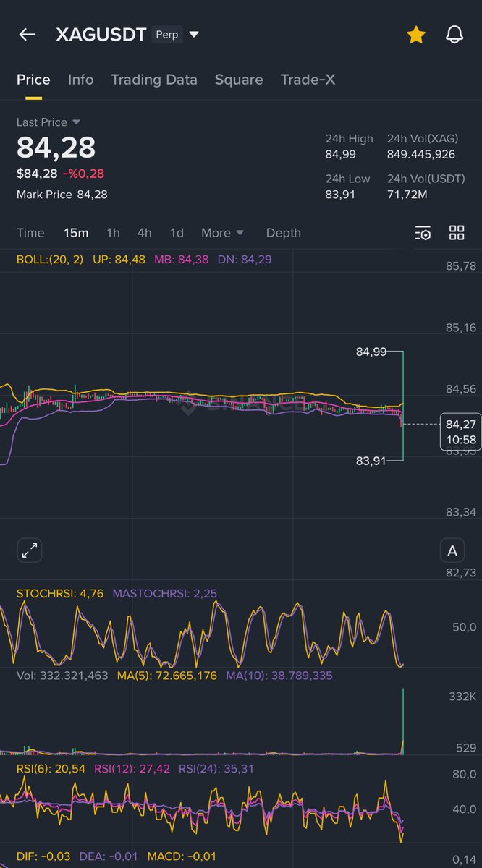Click the 24h High value 84,99
The width and height of the screenshot is (482, 868).
tap(341, 155)
